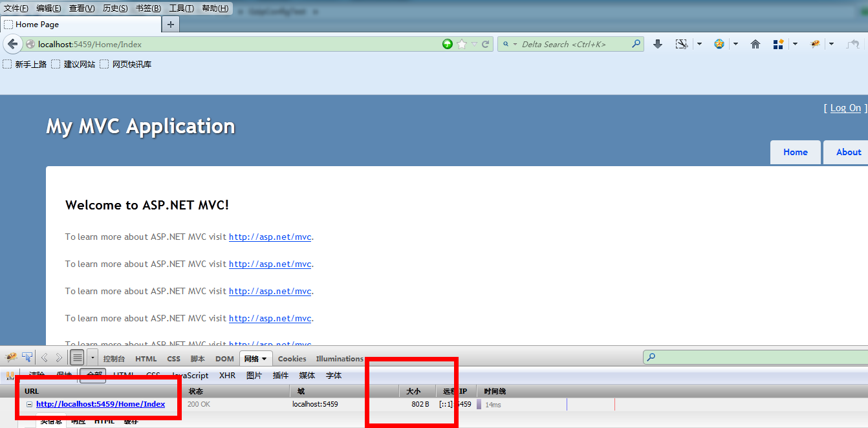Open the first http://asp.net/mvc link

coord(270,237)
